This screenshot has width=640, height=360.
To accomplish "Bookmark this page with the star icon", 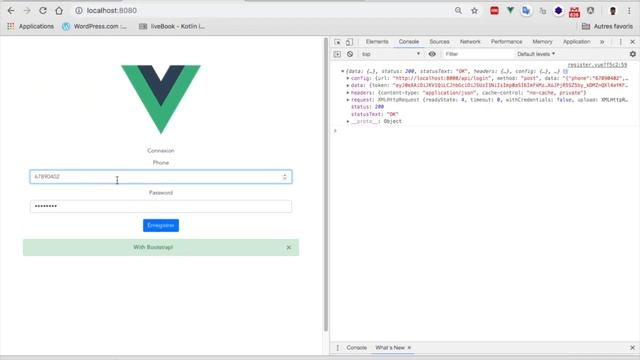I will coord(474,11).
